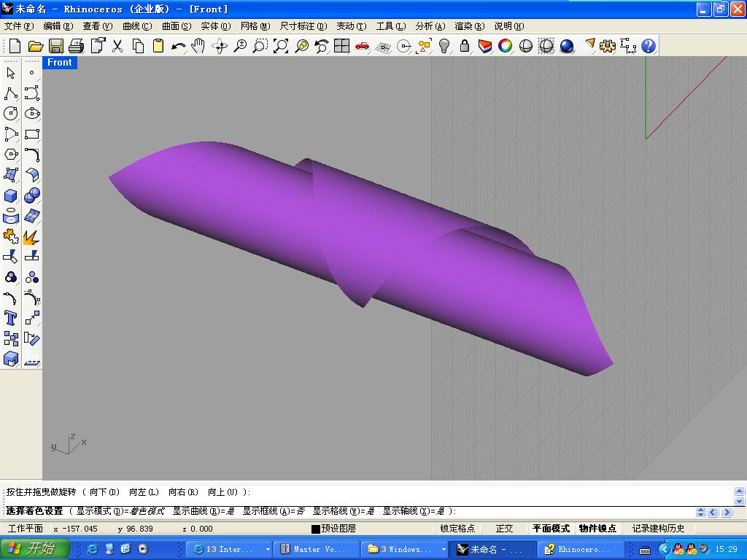
Task: Select the arrow pointer selection tool
Action: 11,73
